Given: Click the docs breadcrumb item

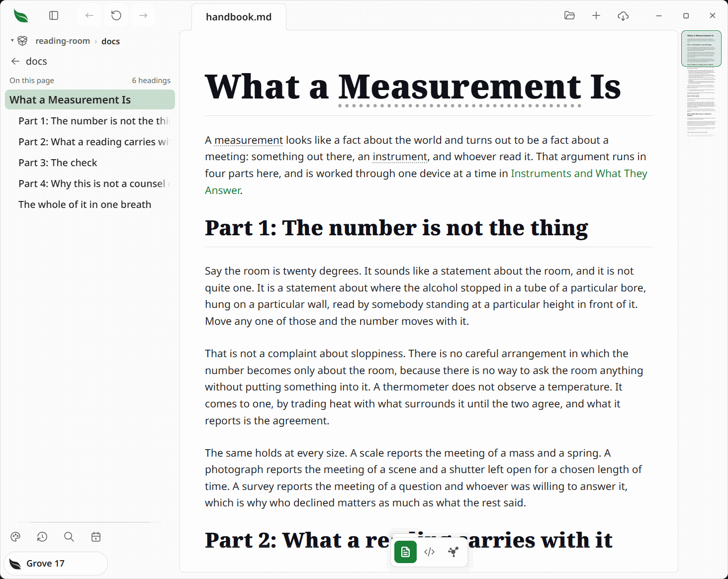Looking at the screenshot, I should click(x=110, y=41).
